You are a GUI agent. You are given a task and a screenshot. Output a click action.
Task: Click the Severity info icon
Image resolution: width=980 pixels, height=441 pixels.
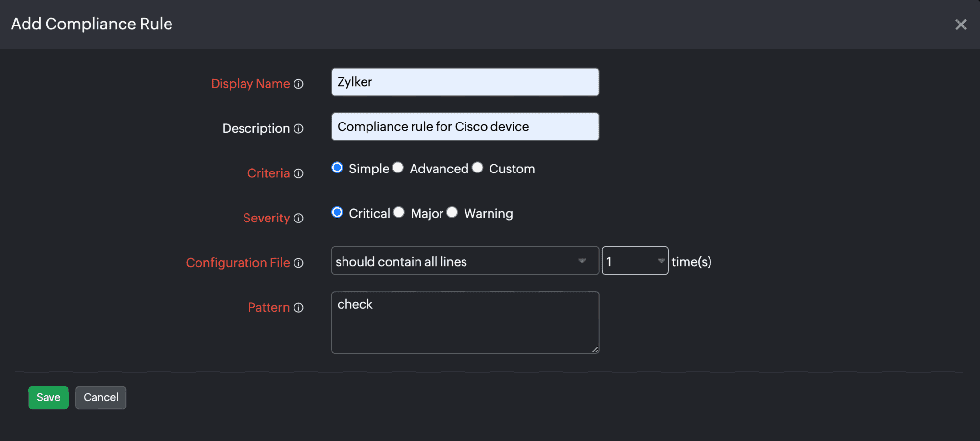coord(298,218)
